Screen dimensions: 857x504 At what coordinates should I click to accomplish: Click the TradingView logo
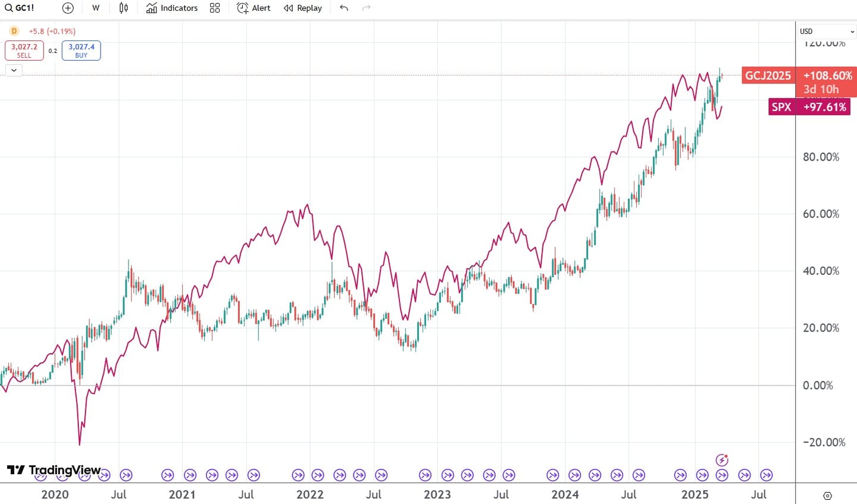click(52, 470)
